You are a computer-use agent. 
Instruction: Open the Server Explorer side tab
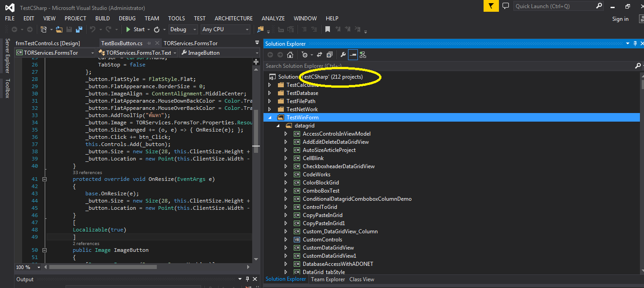point(7,56)
